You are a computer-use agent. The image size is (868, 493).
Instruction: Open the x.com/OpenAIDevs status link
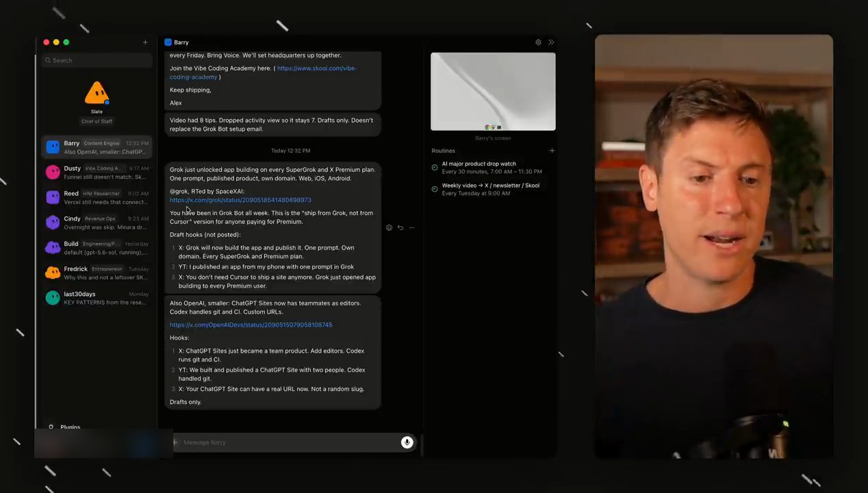tap(251, 325)
